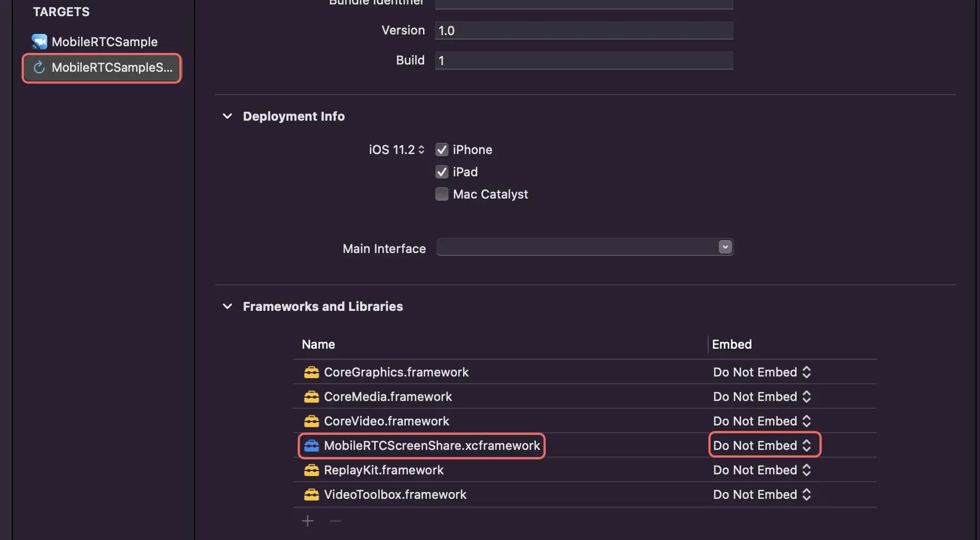Click into the Version text field
Image resolution: width=980 pixels, height=540 pixels.
tap(584, 31)
